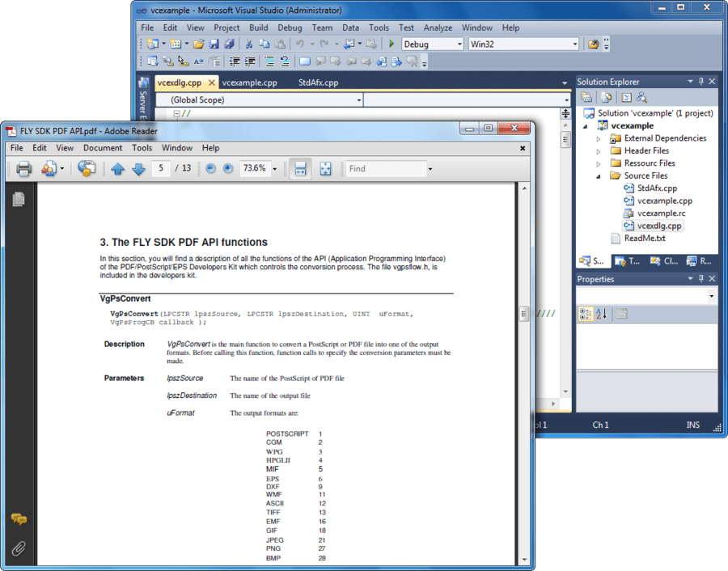The width and height of the screenshot is (728, 571).
Task: Close the vcexdlg.cpp editor tab
Action: 212,82
